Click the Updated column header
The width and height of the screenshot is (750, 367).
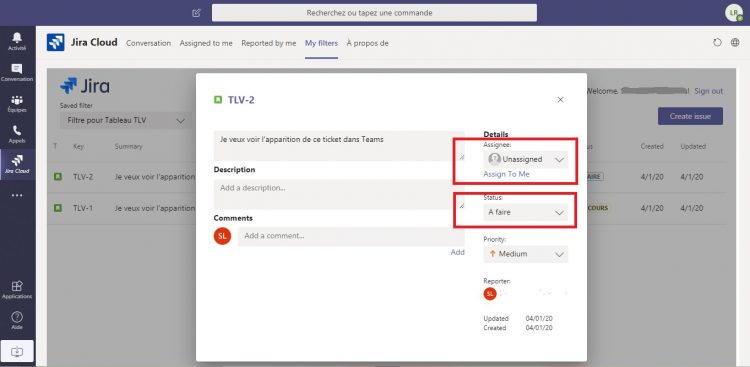[x=693, y=146]
